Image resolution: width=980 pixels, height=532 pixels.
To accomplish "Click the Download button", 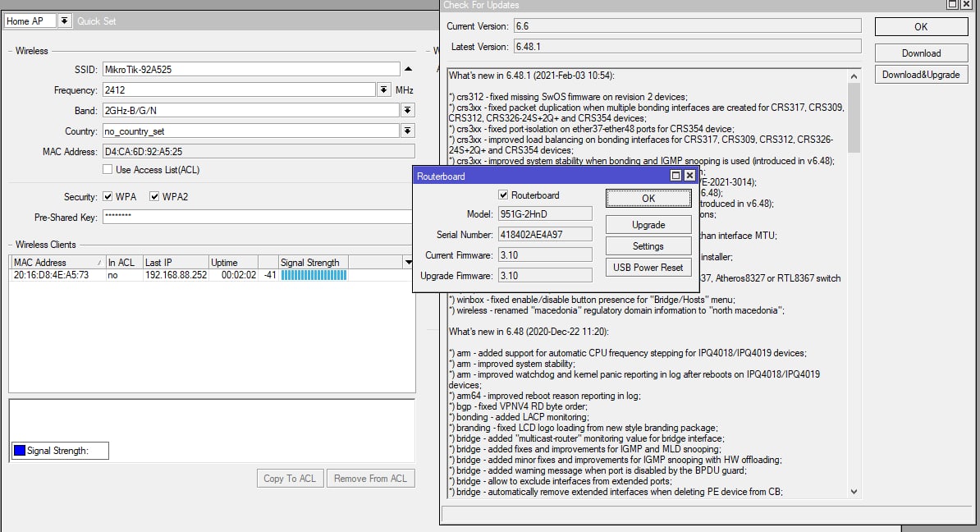I will tap(921, 53).
